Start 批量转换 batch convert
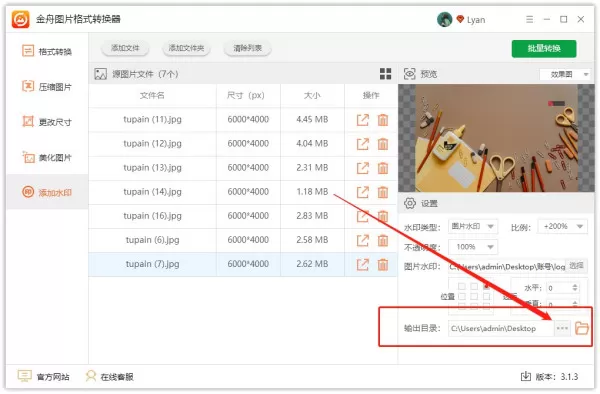Image resolution: width=600 pixels, height=394 pixels. [544, 49]
